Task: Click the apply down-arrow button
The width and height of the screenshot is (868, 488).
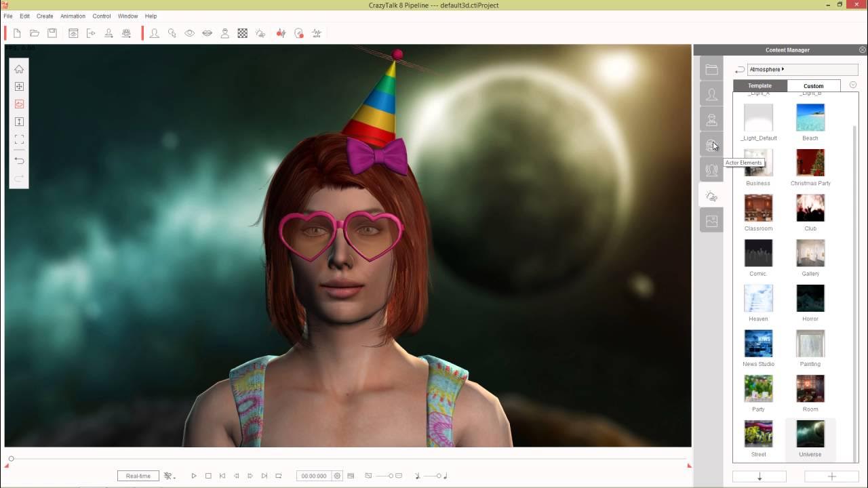Action: [759, 476]
